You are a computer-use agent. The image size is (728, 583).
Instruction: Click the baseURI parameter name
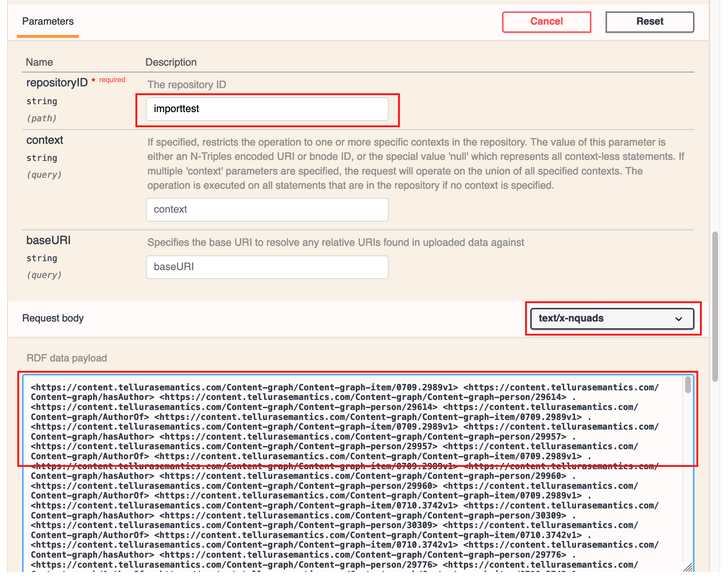[x=49, y=240]
